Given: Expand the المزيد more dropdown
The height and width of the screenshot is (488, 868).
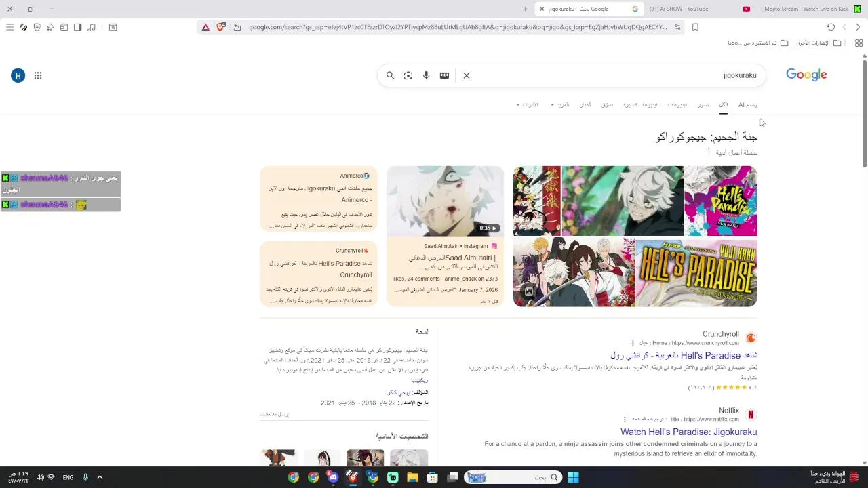Looking at the screenshot, I should tap(561, 105).
